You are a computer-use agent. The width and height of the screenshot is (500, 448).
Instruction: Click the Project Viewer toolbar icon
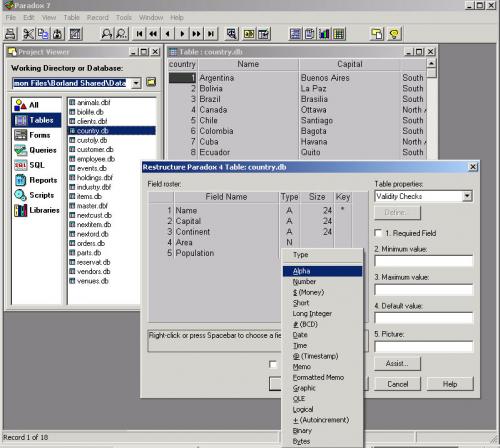tap(377, 34)
